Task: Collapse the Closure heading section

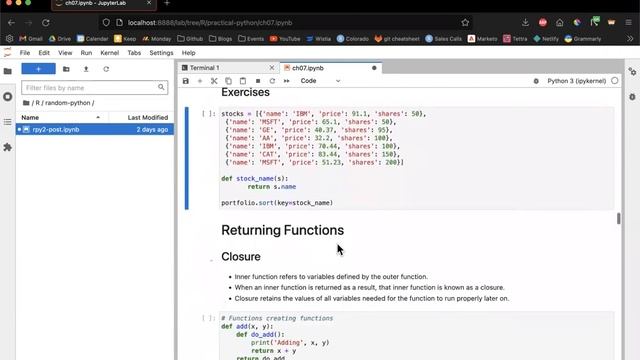Action: click(211, 260)
